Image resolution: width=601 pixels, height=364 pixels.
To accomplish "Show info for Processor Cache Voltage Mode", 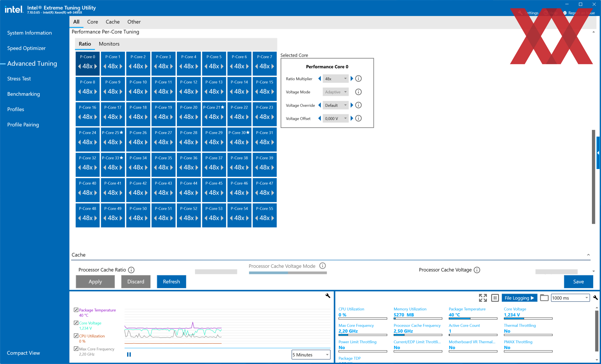I will point(322,266).
